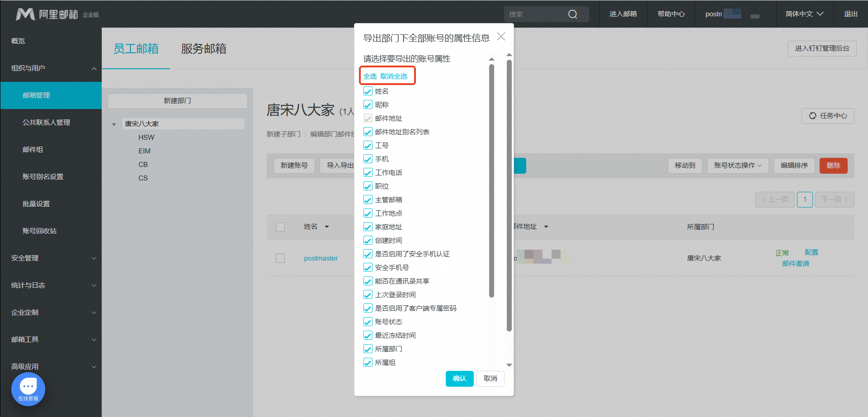Image resolution: width=868 pixels, height=417 pixels.
Task: Open the 账号状态操作 dropdown
Action: coord(737,166)
